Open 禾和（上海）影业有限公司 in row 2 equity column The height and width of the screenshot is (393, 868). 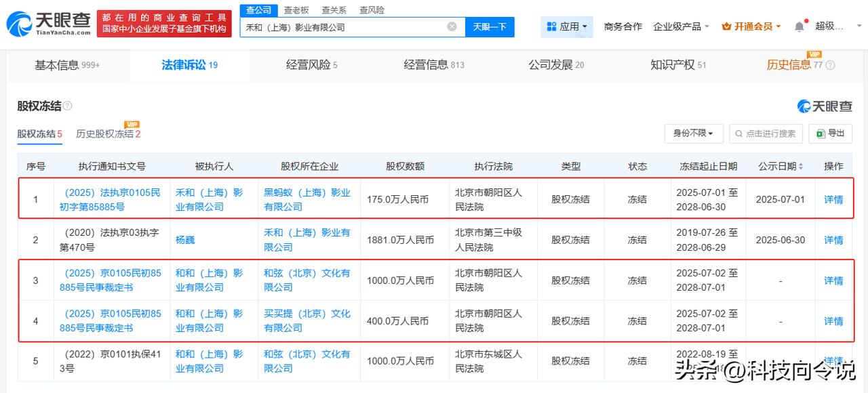click(307, 240)
